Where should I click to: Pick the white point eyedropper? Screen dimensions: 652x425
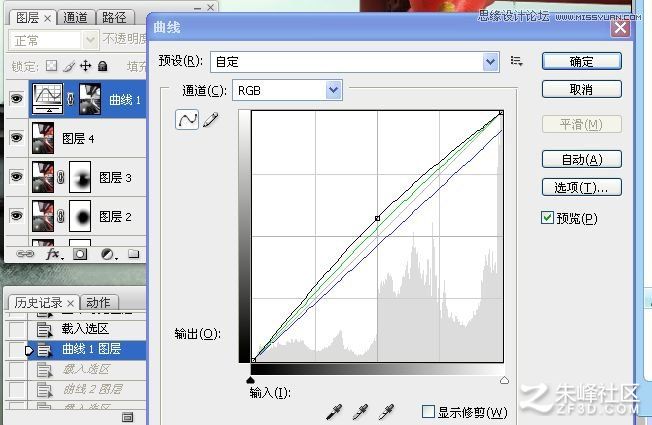(x=386, y=411)
